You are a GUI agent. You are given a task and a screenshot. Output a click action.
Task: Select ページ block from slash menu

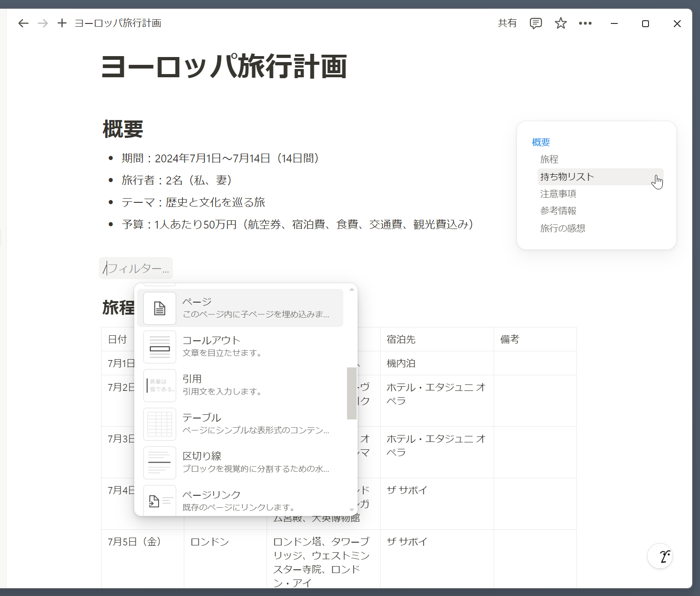240,308
